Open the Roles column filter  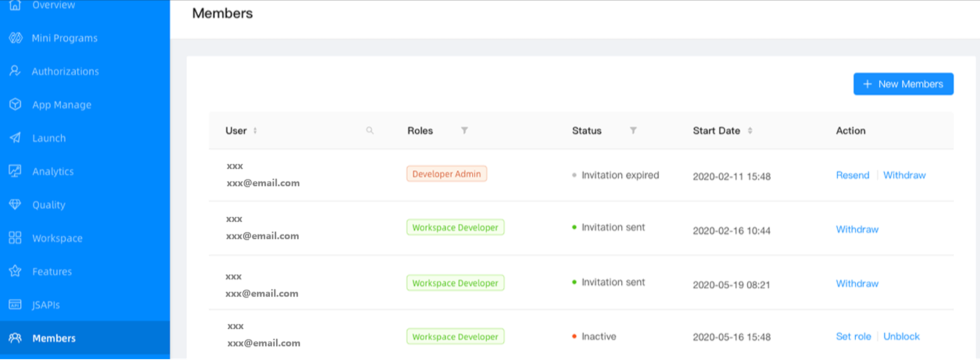click(465, 130)
